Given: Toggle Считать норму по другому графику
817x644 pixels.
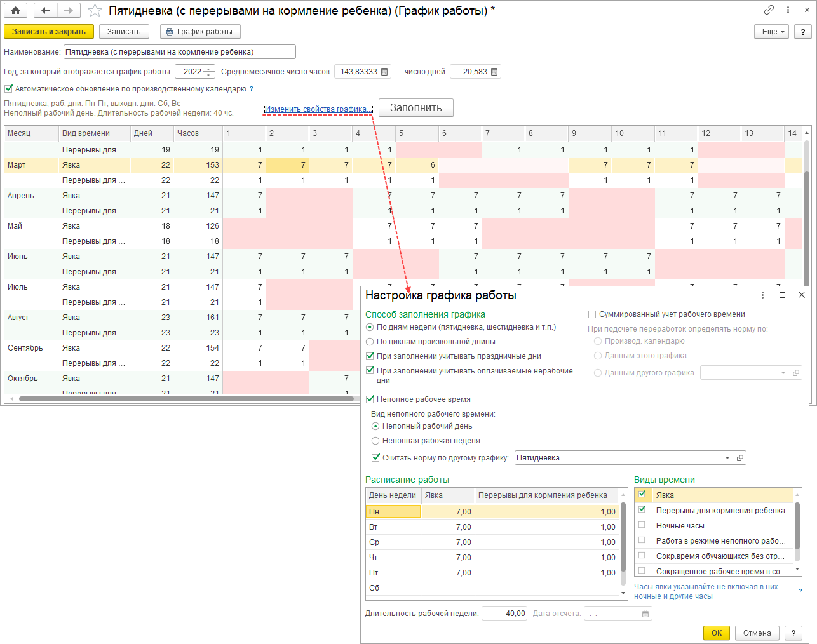Looking at the screenshot, I should [x=375, y=458].
